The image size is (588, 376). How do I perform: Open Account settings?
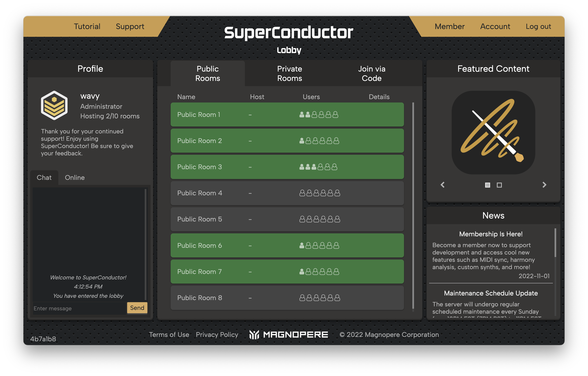click(x=495, y=26)
